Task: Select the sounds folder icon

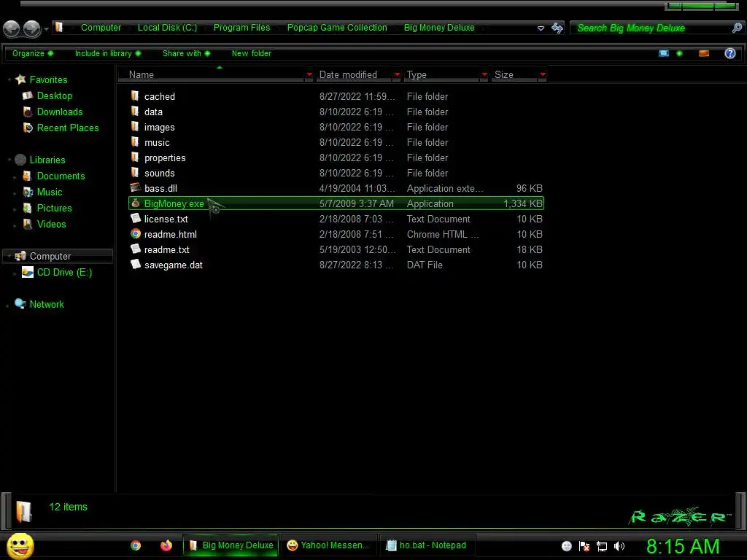Action: click(x=135, y=172)
